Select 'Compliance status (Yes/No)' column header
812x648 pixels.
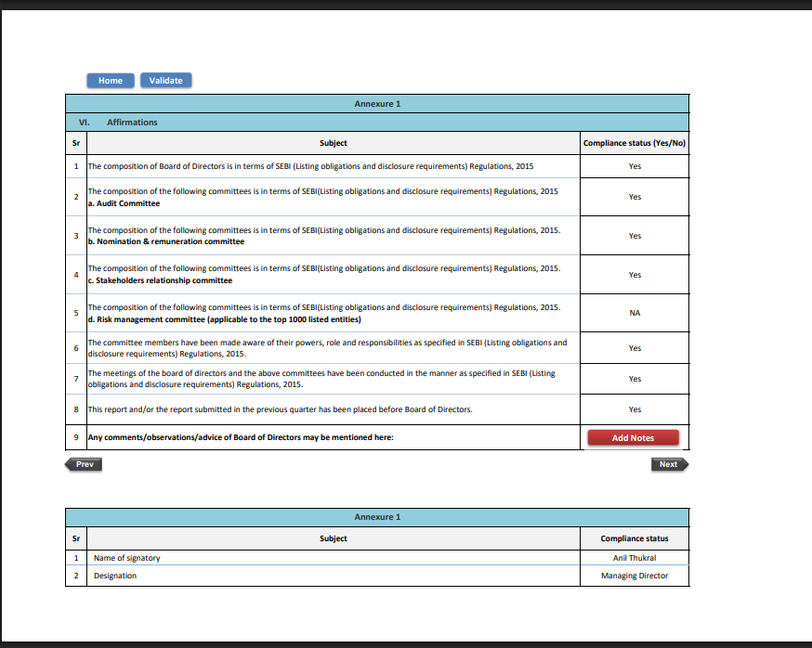tap(635, 143)
